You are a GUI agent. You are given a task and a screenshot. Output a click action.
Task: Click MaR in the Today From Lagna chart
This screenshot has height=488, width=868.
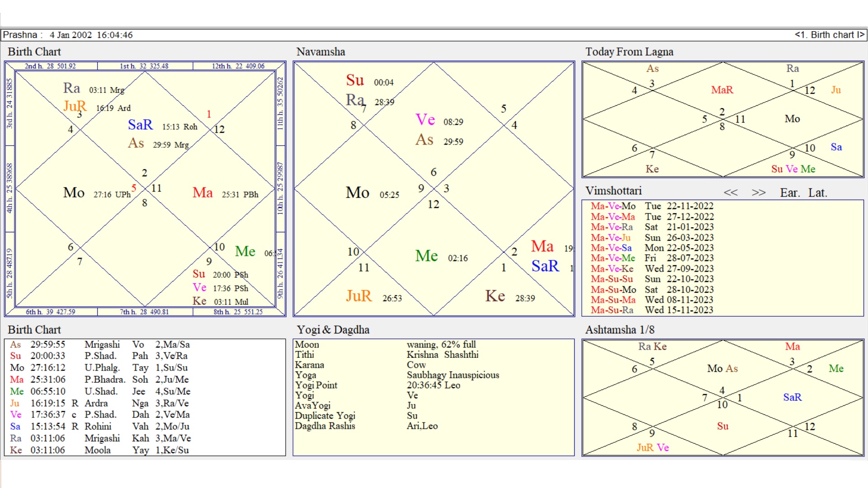pyautogui.click(x=722, y=90)
